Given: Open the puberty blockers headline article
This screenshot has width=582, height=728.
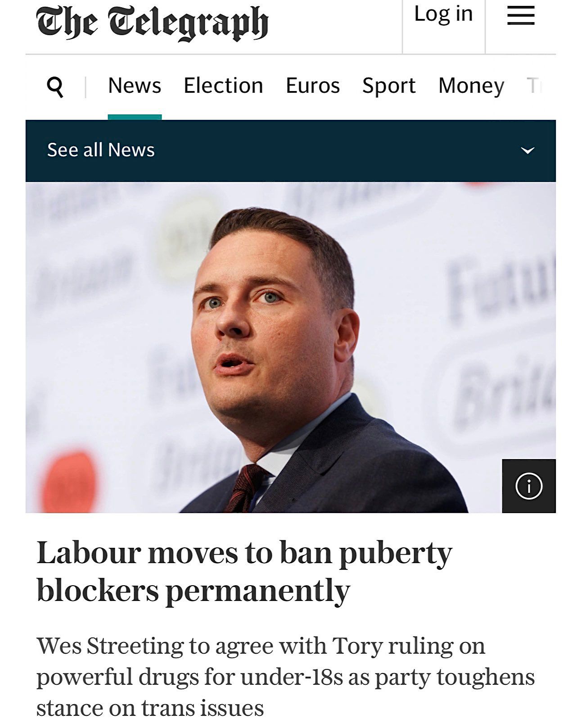Looking at the screenshot, I should 244,571.
